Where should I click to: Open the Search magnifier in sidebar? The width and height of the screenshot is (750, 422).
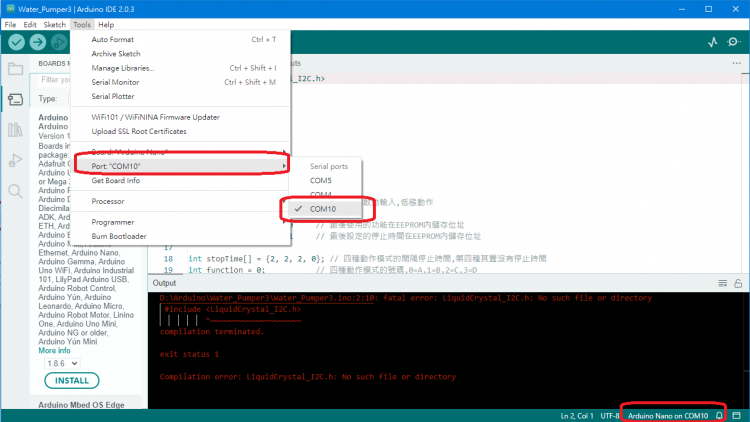pyautogui.click(x=15, y=190)
